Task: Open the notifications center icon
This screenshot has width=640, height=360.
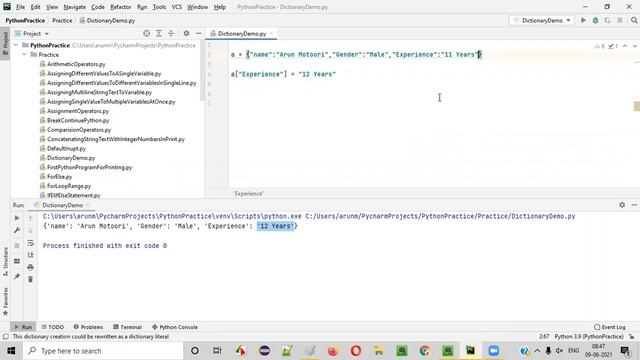Action: coord(625,351)
